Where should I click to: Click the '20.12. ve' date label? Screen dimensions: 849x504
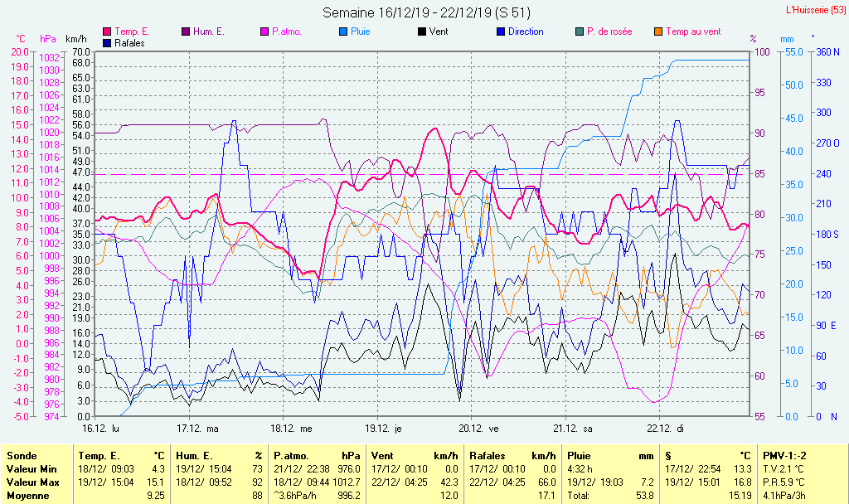pyautogui.click(x=478, y=429)
